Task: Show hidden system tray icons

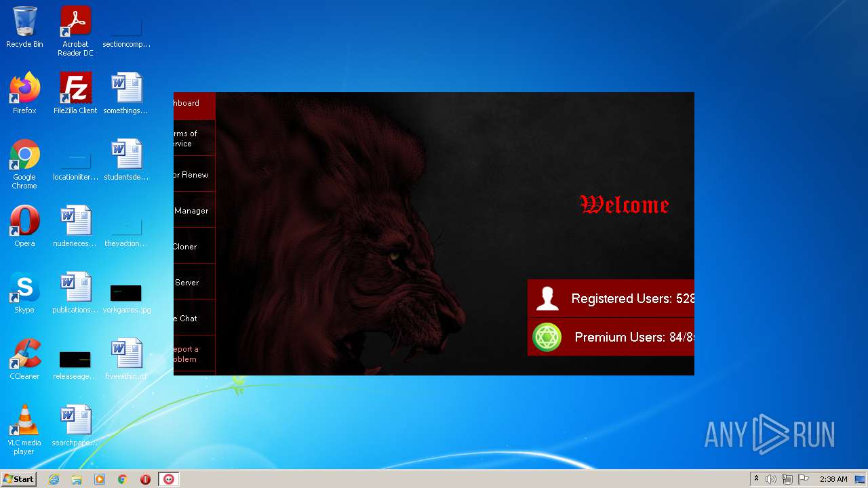Action: pos(756,479)
